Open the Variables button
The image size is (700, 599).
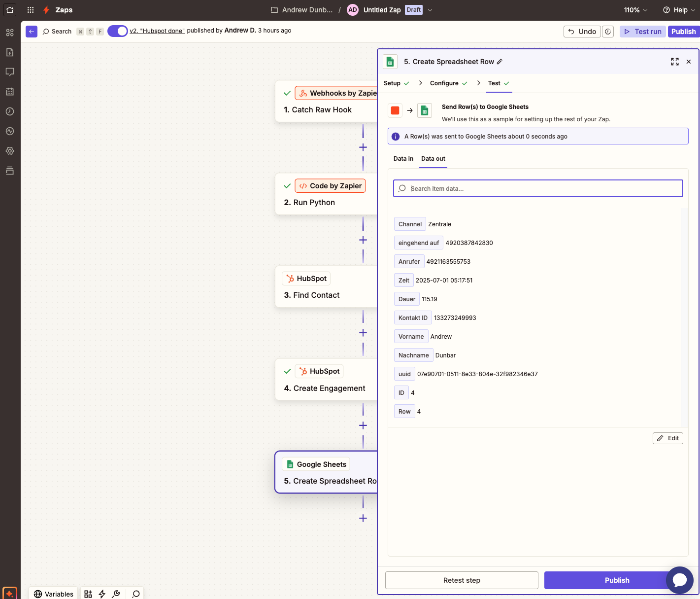pos(54,594)
